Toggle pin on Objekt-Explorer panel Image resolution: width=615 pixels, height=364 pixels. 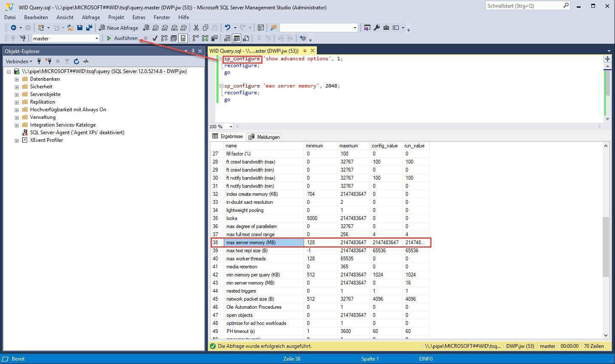193,51
